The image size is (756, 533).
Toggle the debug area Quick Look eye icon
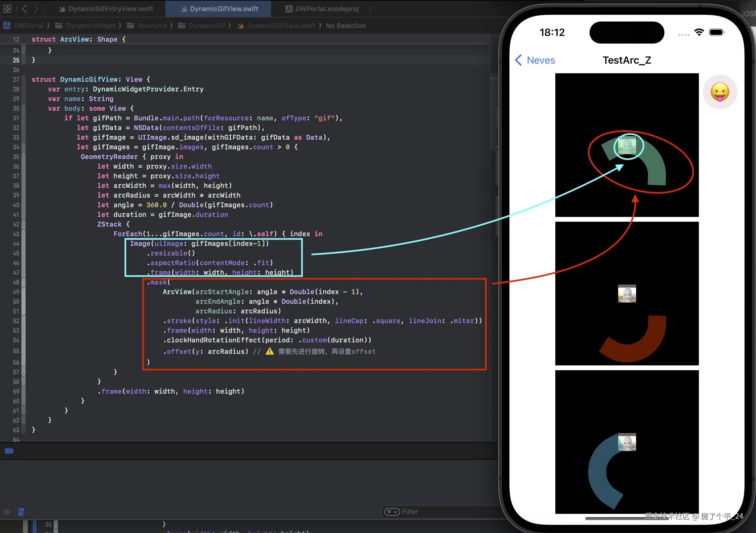coord(7,512)
